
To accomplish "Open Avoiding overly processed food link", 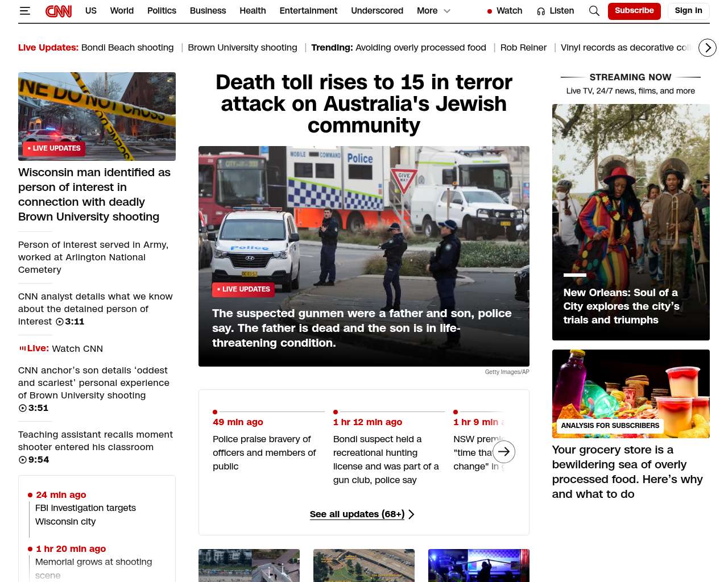I will click(421, 48).
